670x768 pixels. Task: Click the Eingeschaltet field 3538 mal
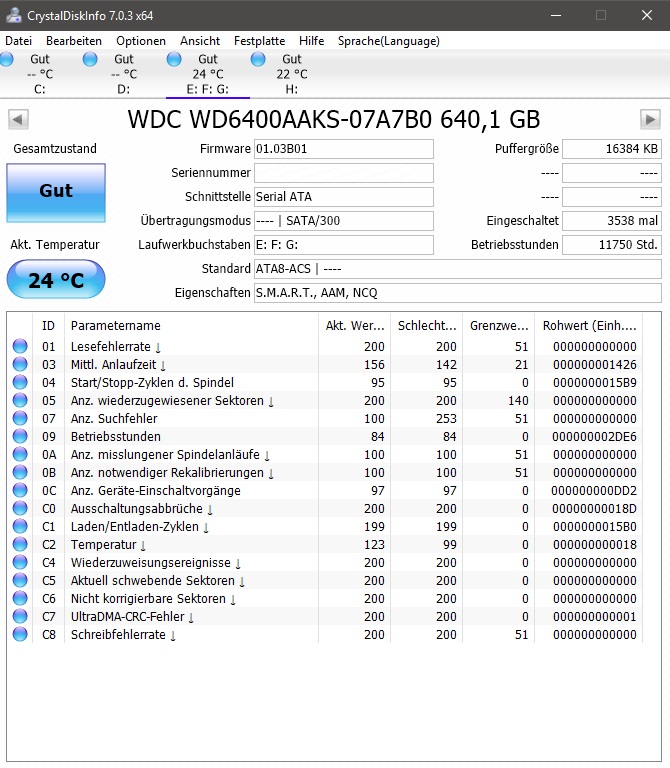coord(612,221)
